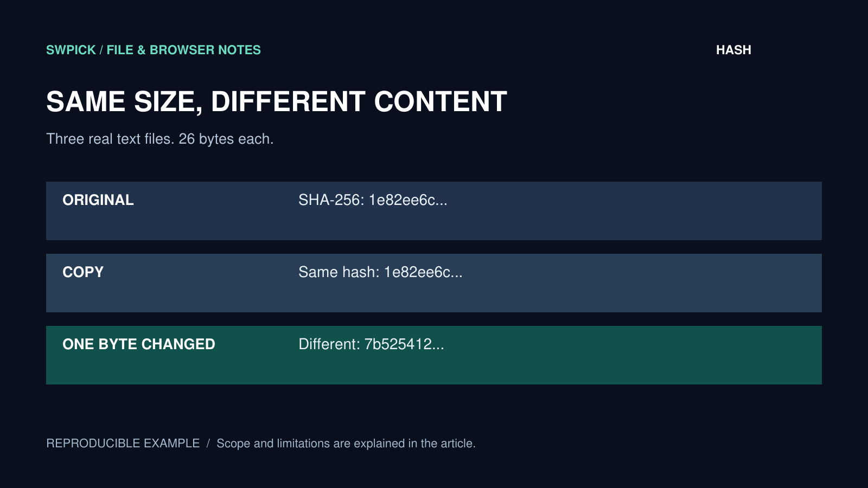Click the slash between SWPICK and FILE
The height and width of the screenshot is (488, 868).
pyautogui.click(x=101, y=50)
